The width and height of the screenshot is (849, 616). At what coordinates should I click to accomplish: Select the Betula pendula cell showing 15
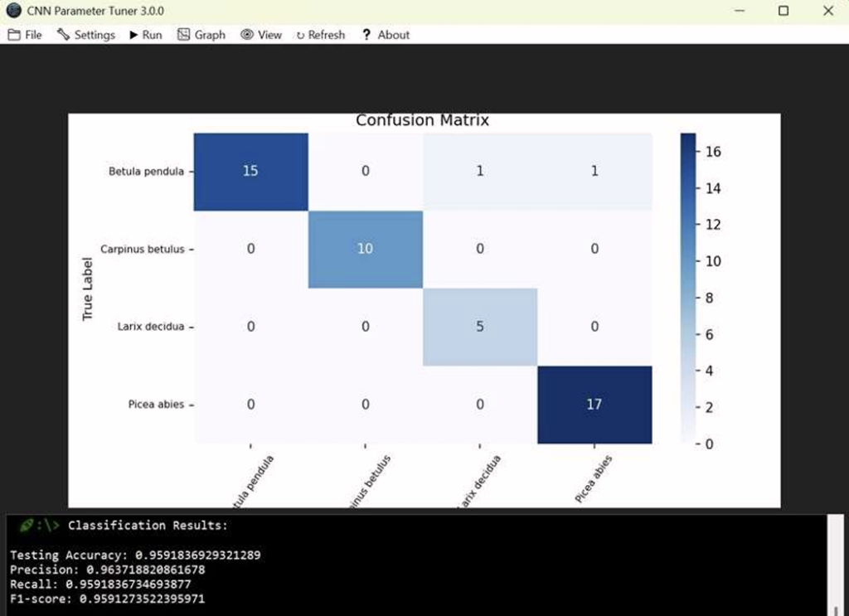click(250, 171)
